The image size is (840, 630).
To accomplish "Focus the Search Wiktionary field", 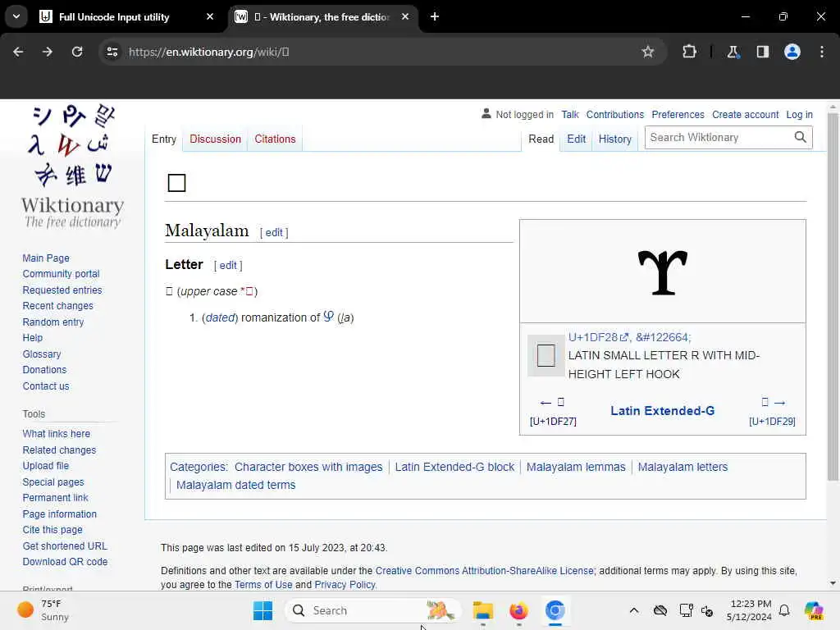I will tap(719, 138).
